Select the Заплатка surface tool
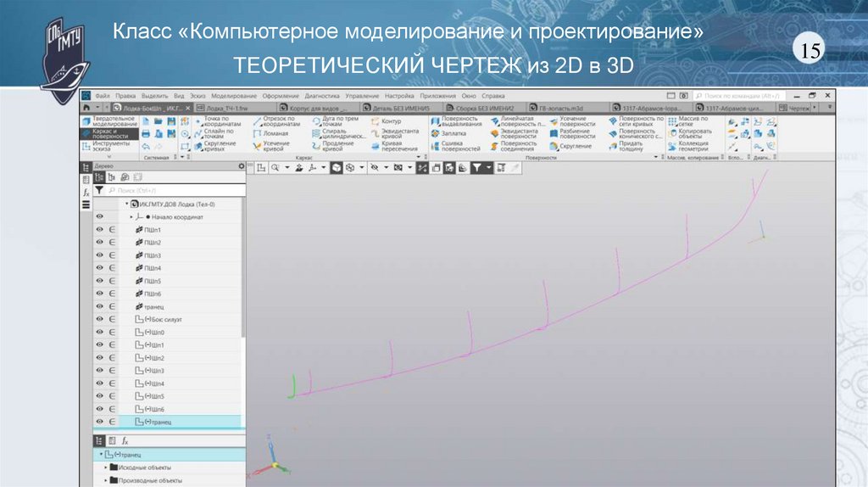Viewport: 868px width, 487px height. (448, 133)
